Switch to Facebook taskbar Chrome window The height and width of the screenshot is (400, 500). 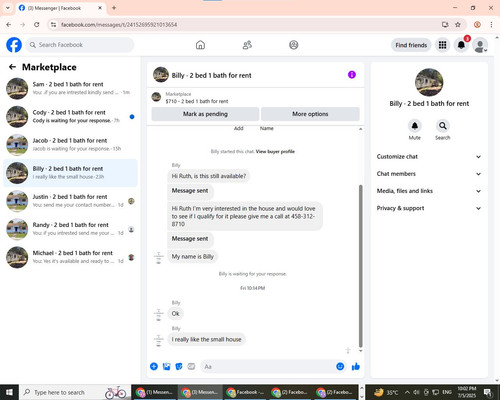tap(245, 392)
